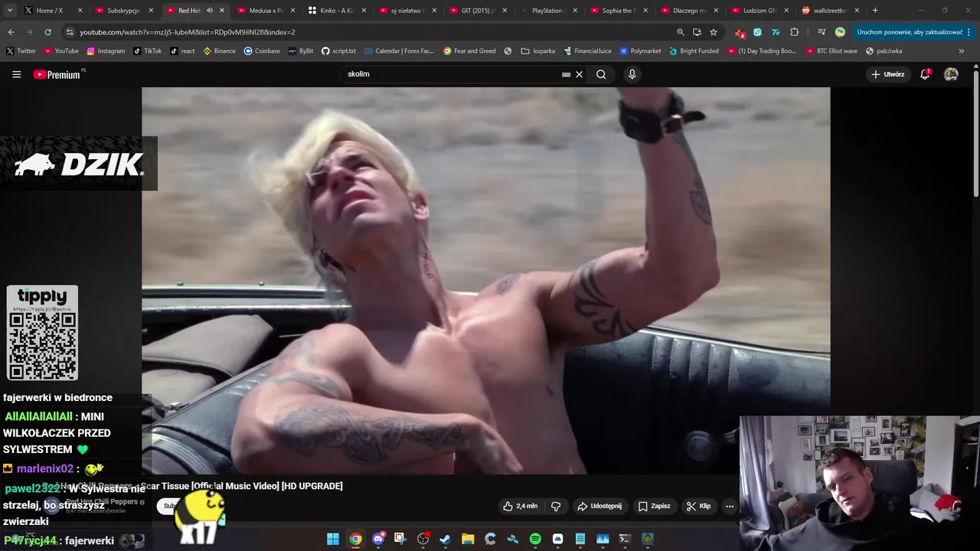
Task: Clear the YouTube search text with X
Action: coord(580,74)
